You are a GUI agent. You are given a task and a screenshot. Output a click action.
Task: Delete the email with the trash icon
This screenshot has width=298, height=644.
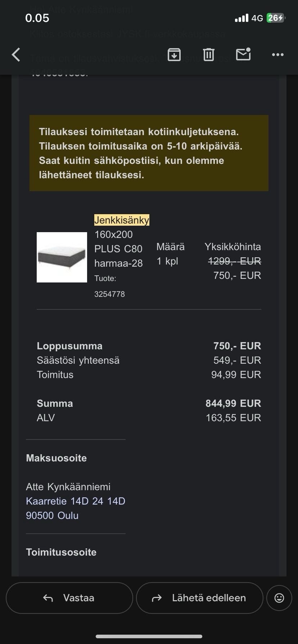tap(209, 55)
